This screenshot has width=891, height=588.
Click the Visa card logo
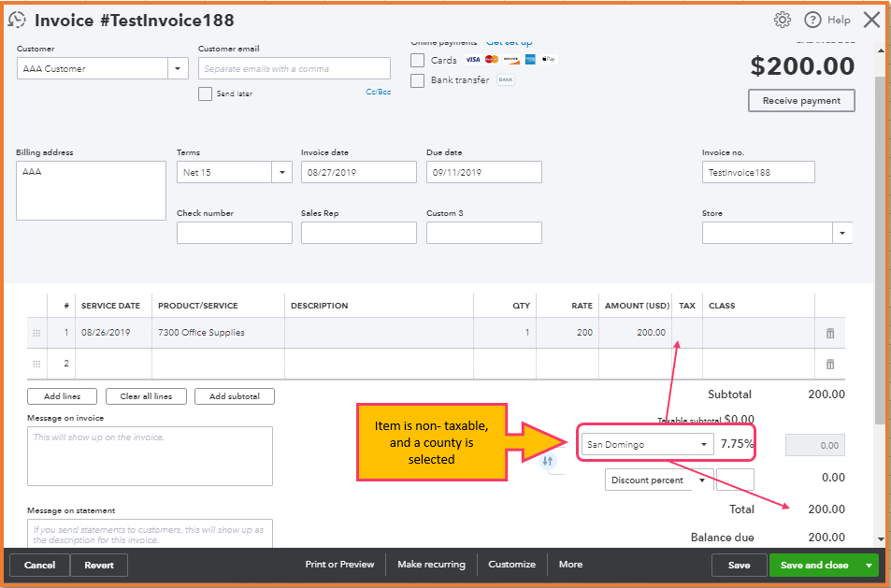click(473, 60)
